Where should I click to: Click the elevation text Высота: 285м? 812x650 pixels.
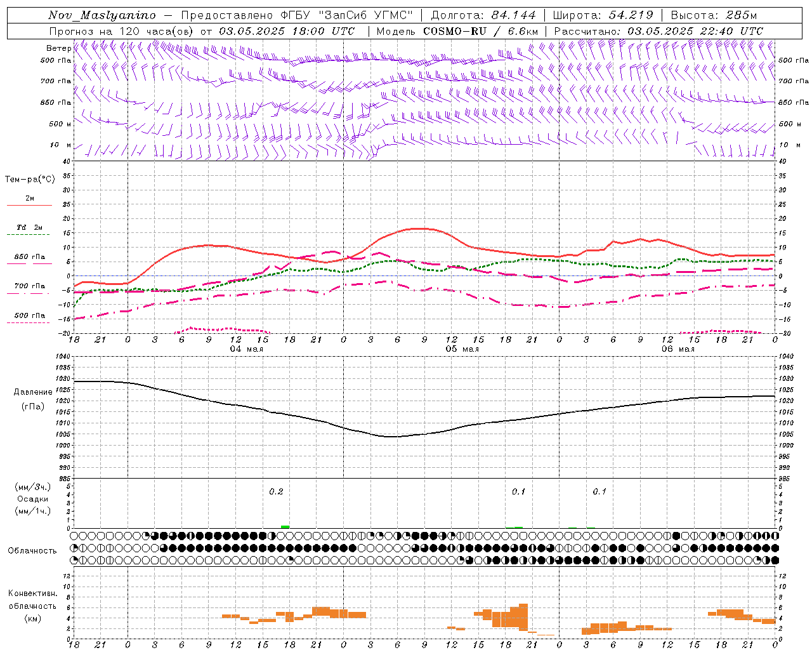pyautogui.click(x=714, y=15)
